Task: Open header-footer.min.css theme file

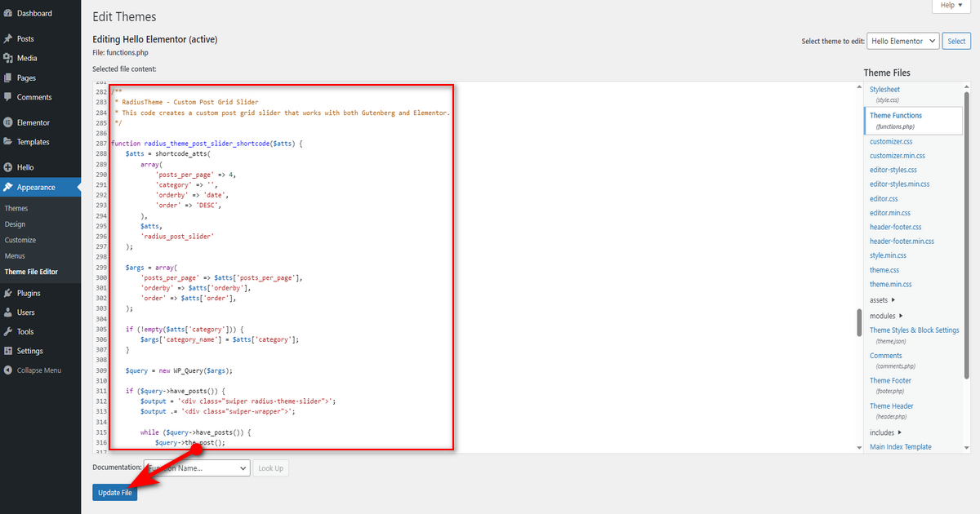Action: pos(902,241)
